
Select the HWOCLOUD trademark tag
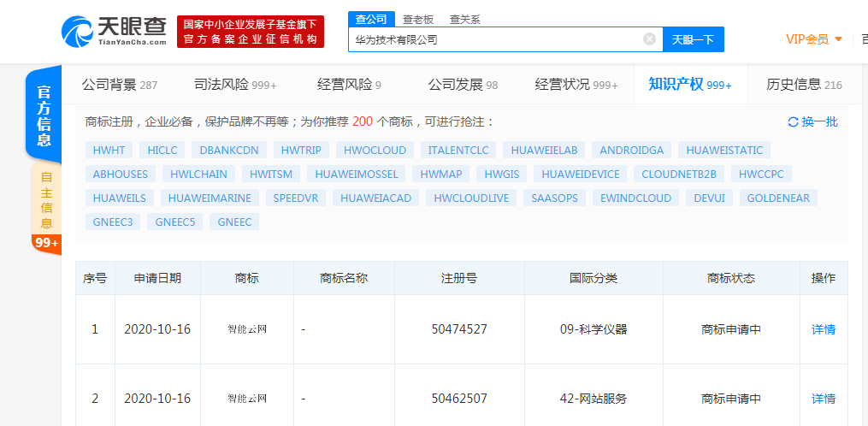(375, 150)
